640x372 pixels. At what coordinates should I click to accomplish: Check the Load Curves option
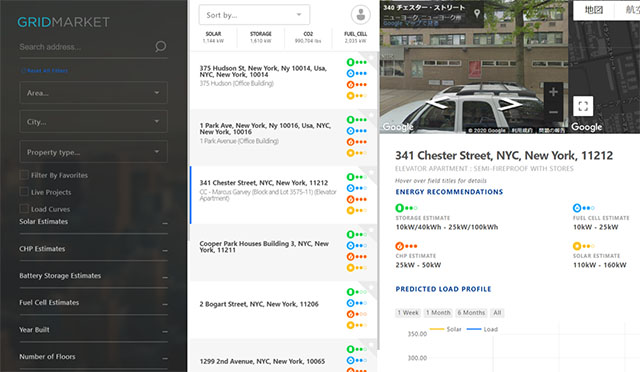(x=24, y=208)
